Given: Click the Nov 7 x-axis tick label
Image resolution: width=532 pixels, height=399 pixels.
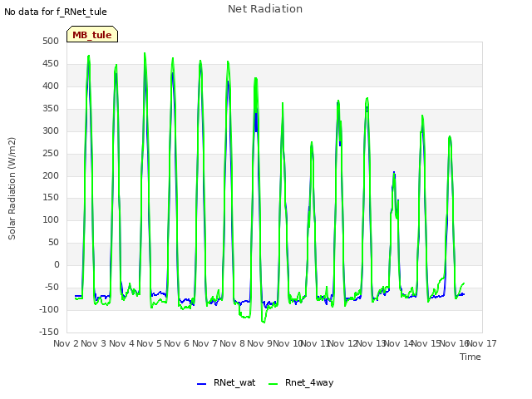Looking at the screenshot, I should 204,343.
